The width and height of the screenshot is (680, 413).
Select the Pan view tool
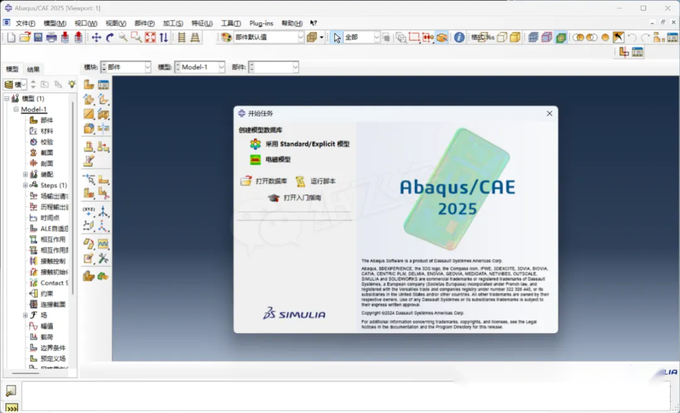pyautogui.click(x=96, y=37)
